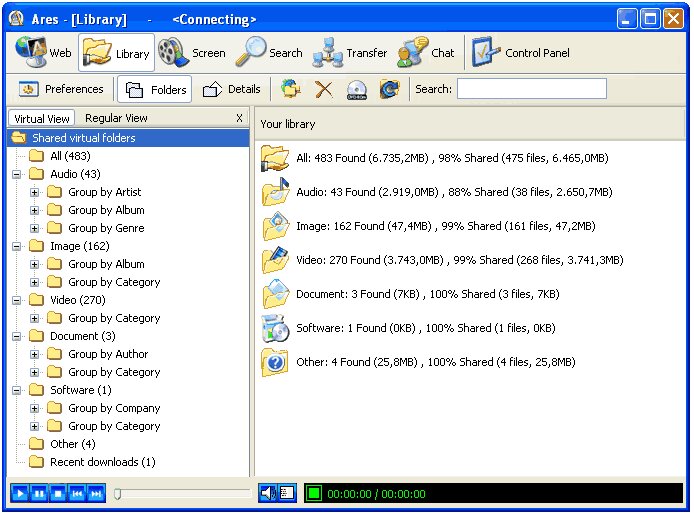694x516 pixels.
Task: Select the Video (270) tree label
Action: tap(77, 300)
